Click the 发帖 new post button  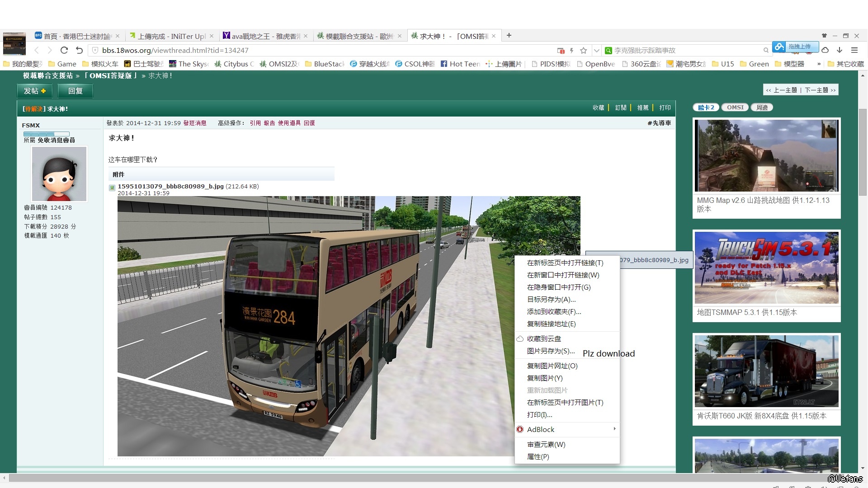(x=35, y=91)
